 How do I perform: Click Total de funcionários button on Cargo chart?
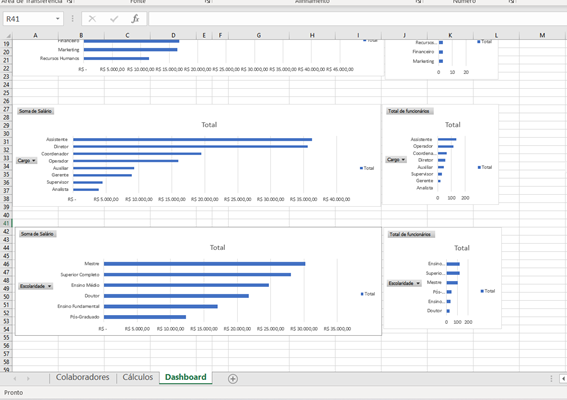[x=409, y=111]
